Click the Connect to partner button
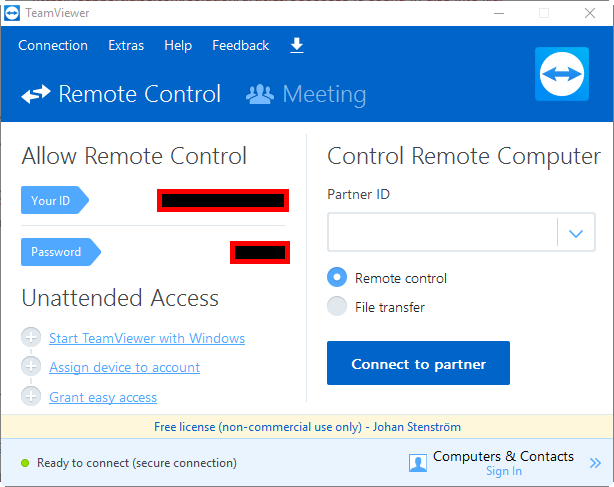The image size is (614, 487). [x=418, y=363]
